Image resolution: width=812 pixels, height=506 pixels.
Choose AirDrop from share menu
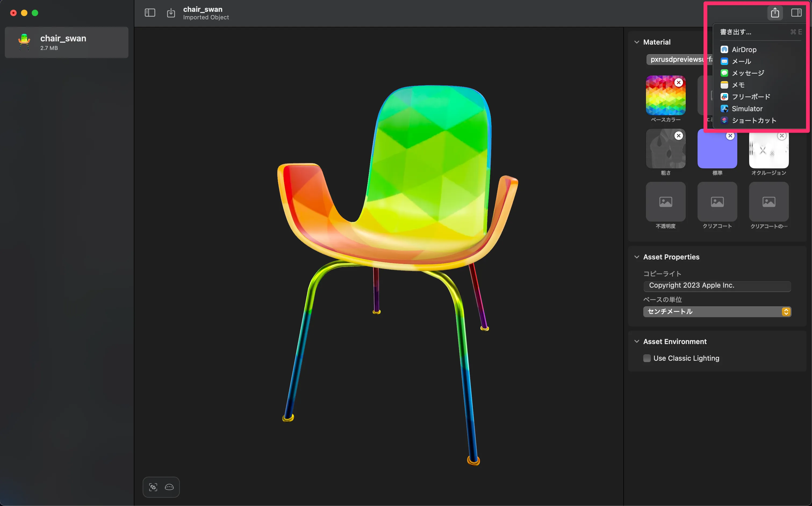(744, 49)
